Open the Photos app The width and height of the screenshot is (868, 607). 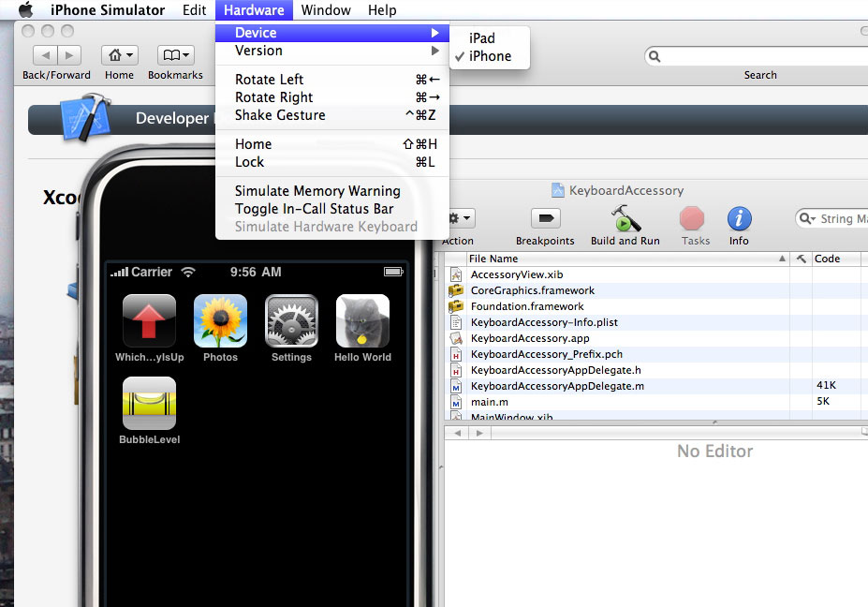pyautogui.click(x=220, y=320)
